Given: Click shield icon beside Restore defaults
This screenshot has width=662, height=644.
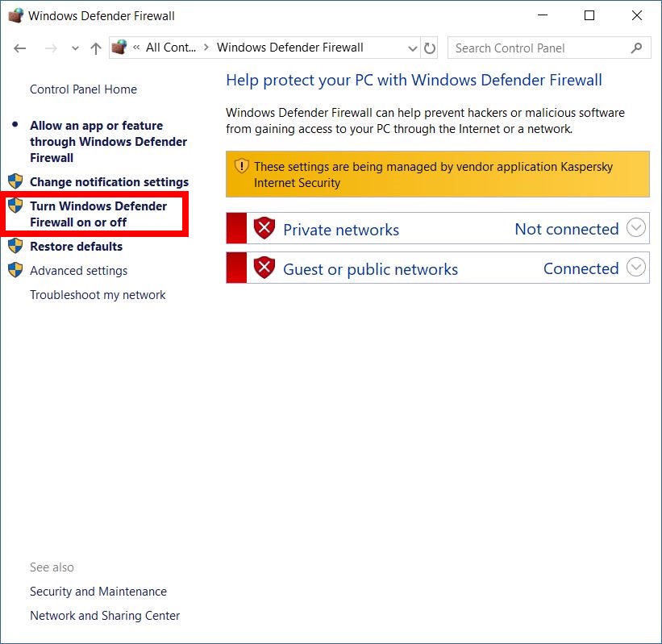Looking at the screenshot, I should point(15,245).
